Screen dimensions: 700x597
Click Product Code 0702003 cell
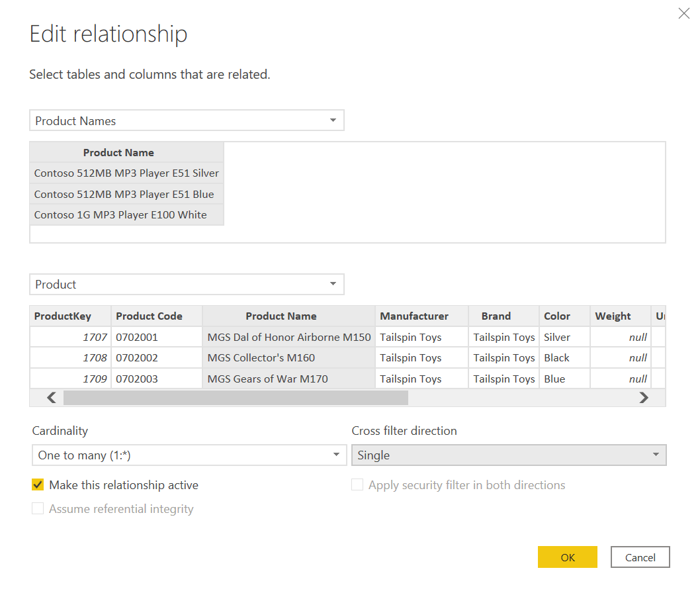[x=157, y=379]
